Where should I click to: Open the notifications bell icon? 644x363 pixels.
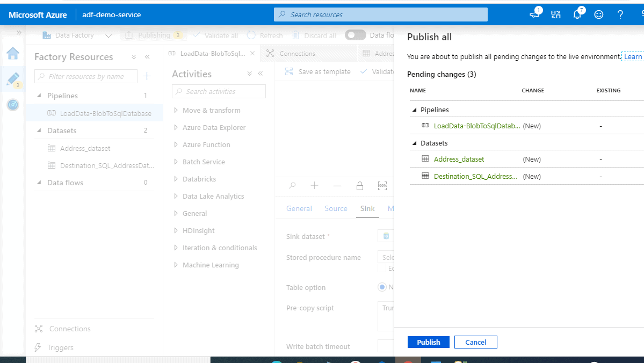[x=577, y=15]
